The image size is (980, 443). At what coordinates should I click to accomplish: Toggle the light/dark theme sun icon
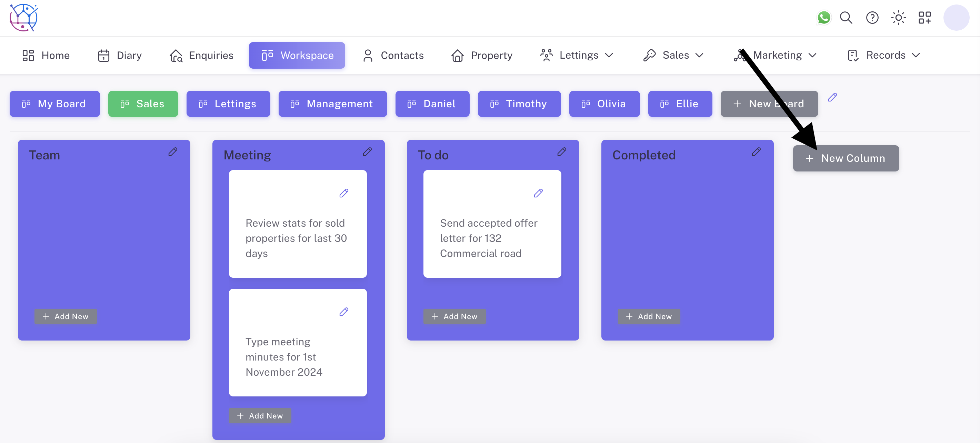click(x=898, y=18)
